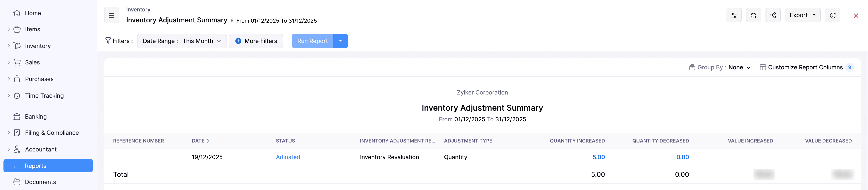Image resolution: width=868 pixels, height=190 pixels.
Task: Share the report via the share icon
Action: click(773, 15)
